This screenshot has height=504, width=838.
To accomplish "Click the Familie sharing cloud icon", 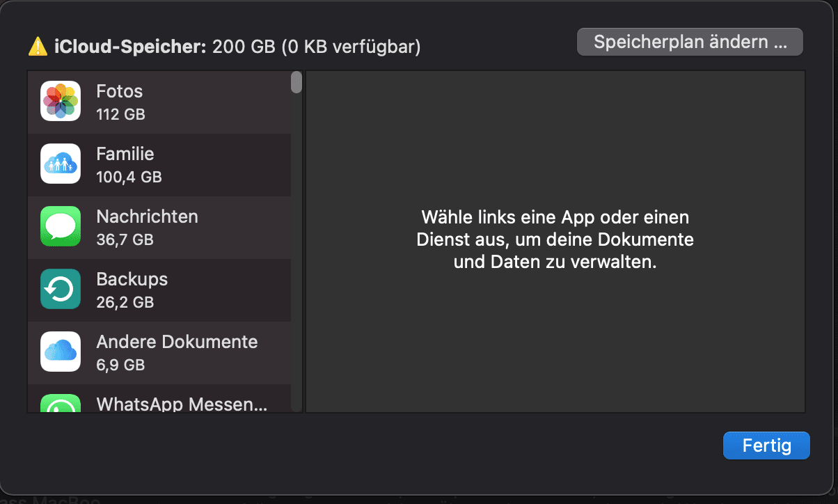I will point(61,164).
